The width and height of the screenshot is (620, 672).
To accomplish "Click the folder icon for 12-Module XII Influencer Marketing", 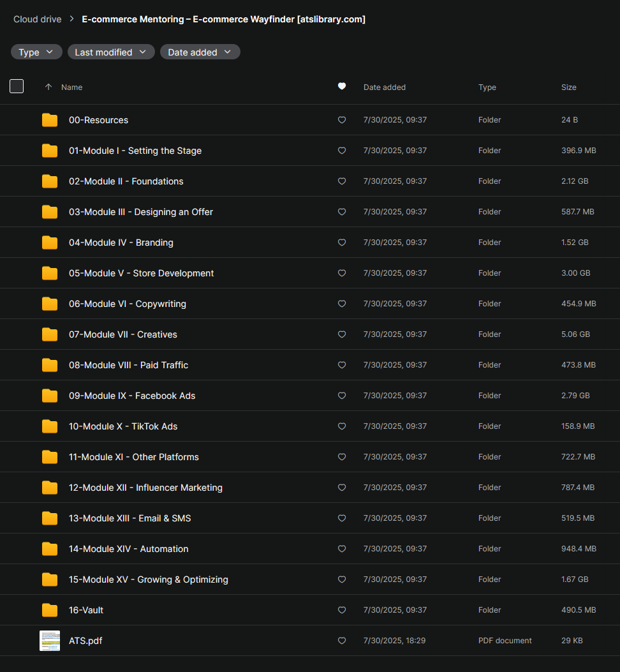I will 50,488.
